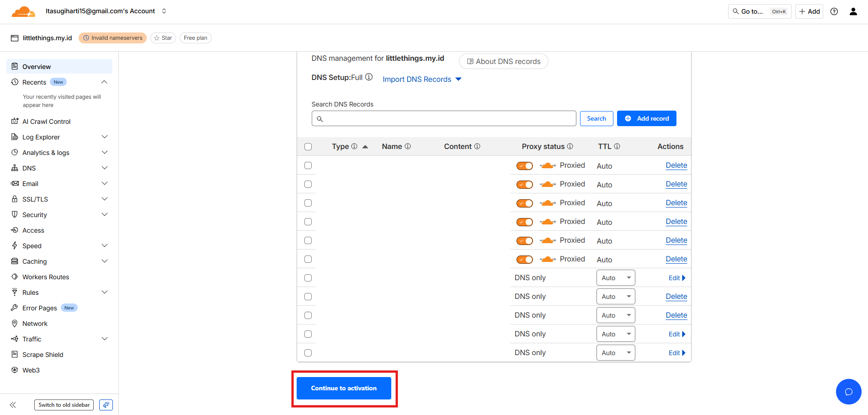Click info icon beside DNS Setup:Full
The width and height of the screenshot is (868, 415).
pyautogui.click(x=369, y=77)
